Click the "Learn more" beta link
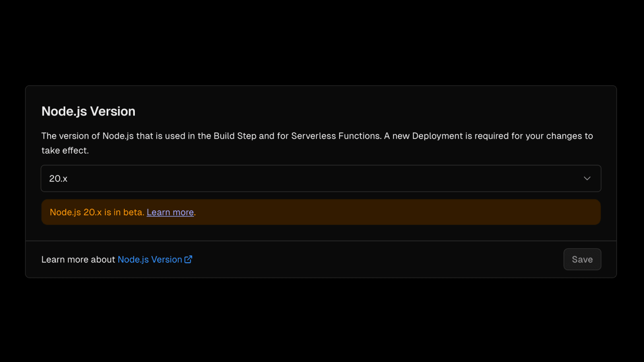The height and width of the screenshot is (362, 644). click(x=170, y=212)
